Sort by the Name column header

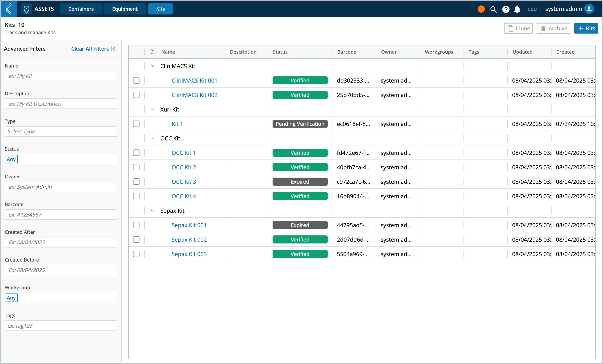pos(168,52)
